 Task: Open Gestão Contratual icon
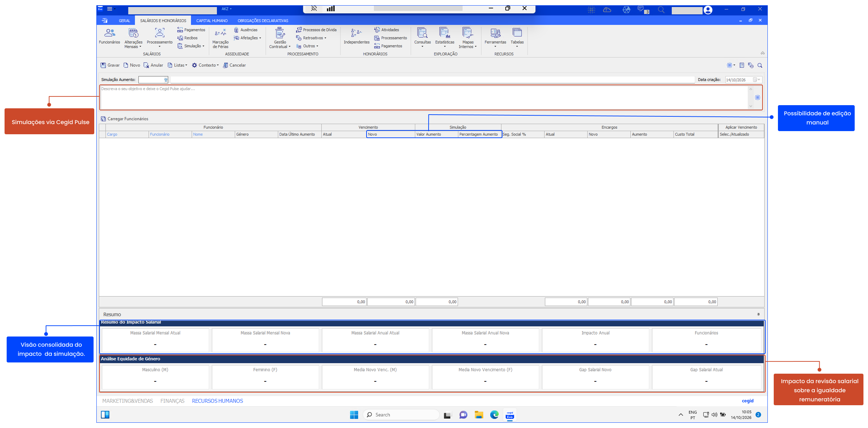point(280,38)
